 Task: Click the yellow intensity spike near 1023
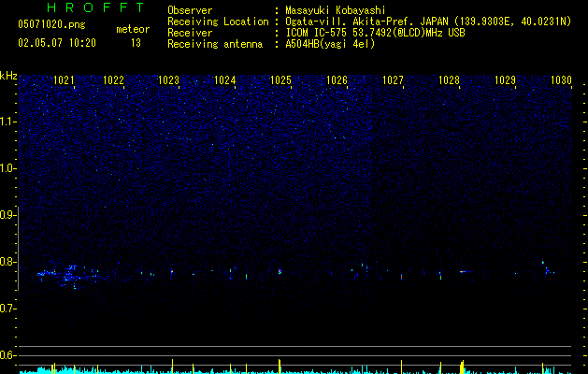tap(173, 367)
